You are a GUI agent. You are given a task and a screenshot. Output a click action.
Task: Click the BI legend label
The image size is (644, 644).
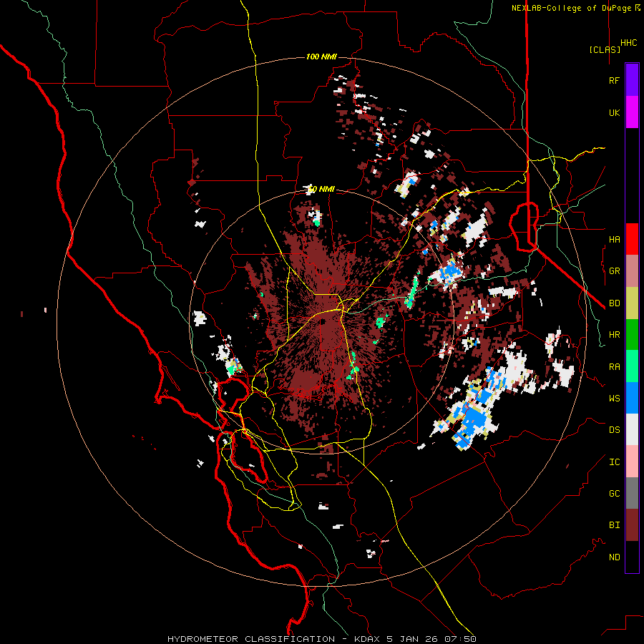(x=614, y=525)
